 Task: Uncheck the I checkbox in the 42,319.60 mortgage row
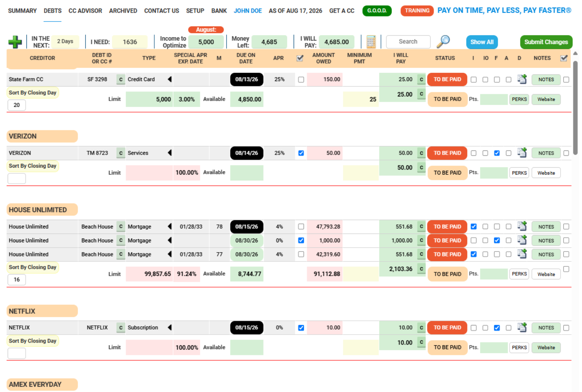pos(474,254)
